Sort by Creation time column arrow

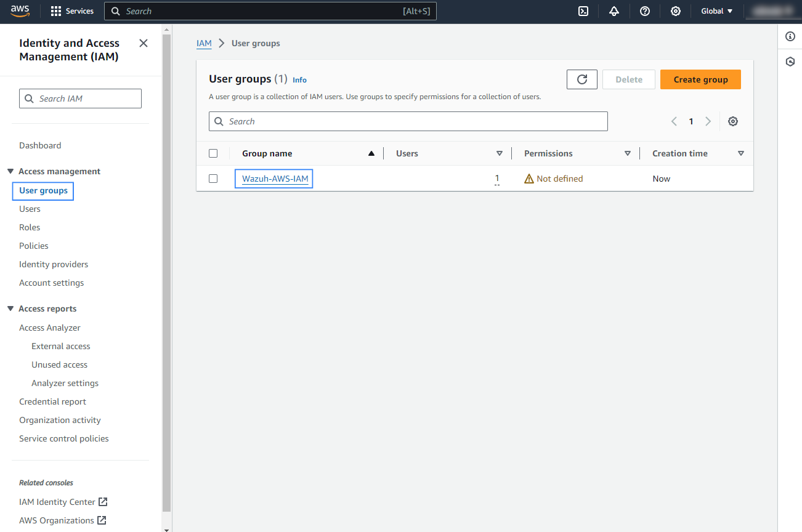tap(740, 153)
